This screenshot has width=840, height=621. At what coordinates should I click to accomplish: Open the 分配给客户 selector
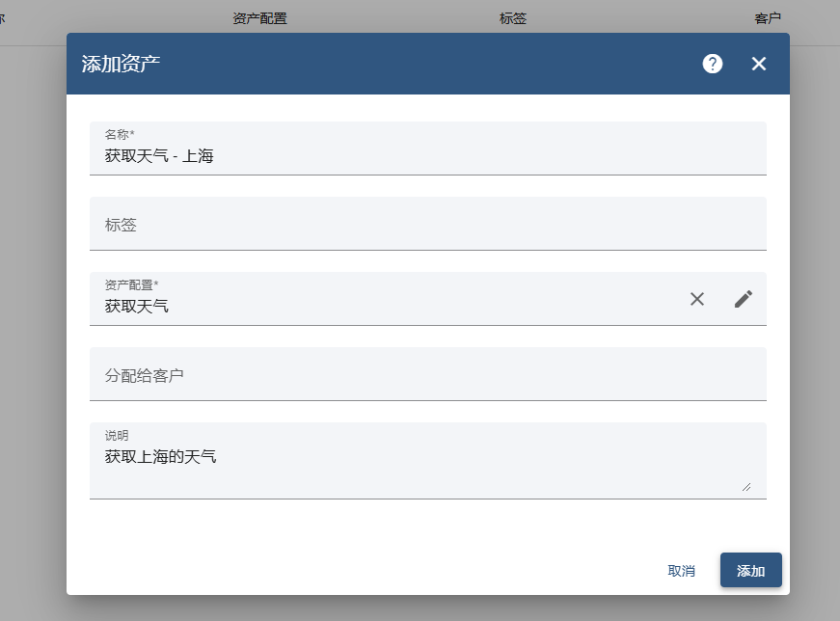427,374
